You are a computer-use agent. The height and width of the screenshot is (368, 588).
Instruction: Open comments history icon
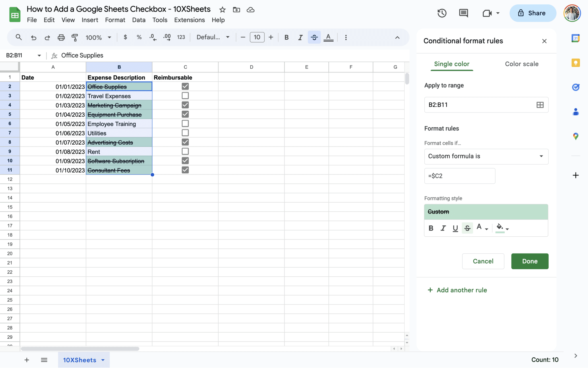(463, 13)
